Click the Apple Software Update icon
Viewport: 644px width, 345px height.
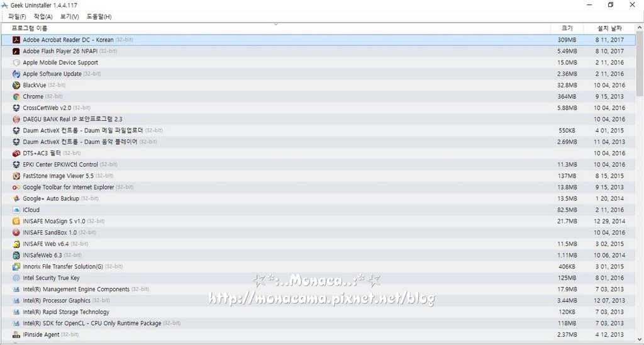pos(16,74)
